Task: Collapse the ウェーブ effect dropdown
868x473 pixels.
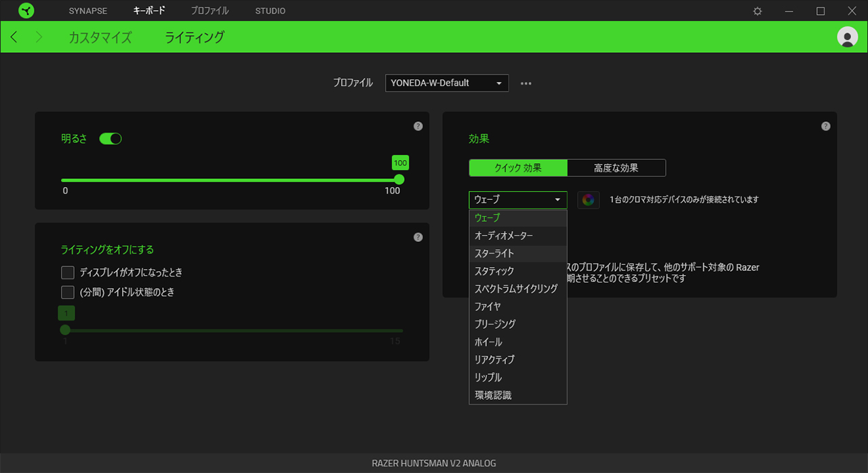Action: (518, 200)
